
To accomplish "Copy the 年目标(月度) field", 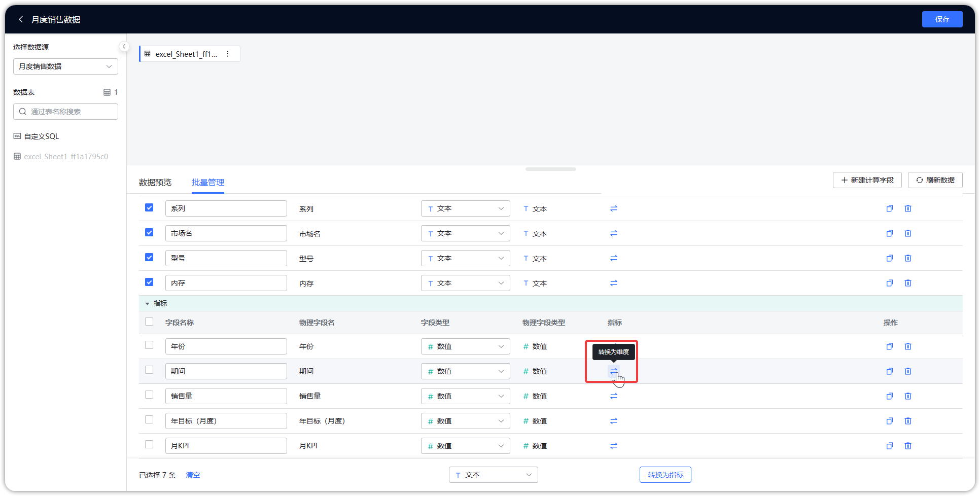I will point(889,421).
